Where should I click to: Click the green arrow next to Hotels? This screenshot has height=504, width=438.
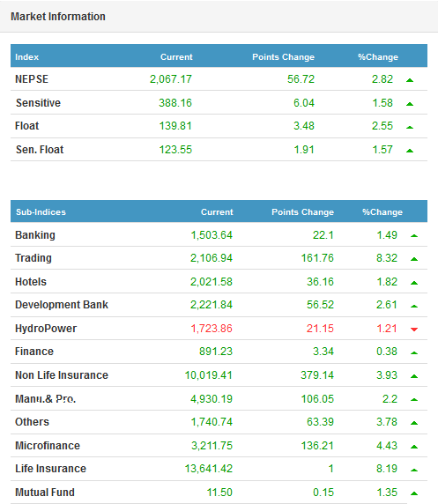414,283
